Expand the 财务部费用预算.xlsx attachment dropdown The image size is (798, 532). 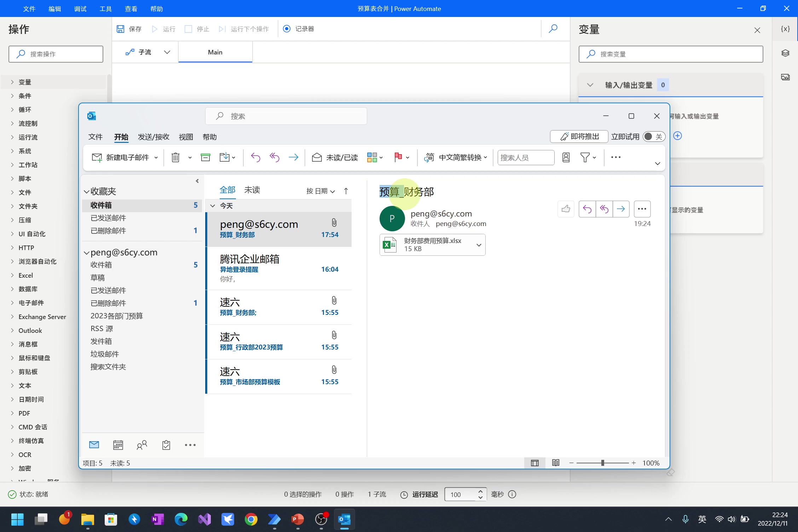pyautogui.click(x=479, y=245)
